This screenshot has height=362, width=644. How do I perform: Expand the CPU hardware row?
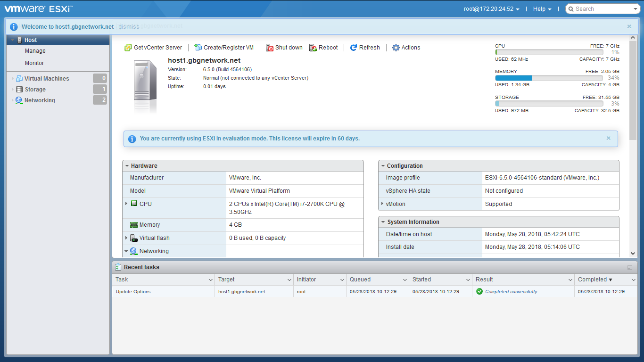click(x=126, y=204)
